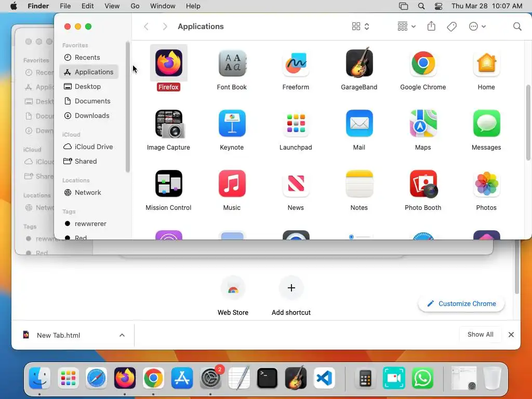Screen dimensions: 532x399
Task: Open Calculator from the Dock
Action: coord(365,378)
